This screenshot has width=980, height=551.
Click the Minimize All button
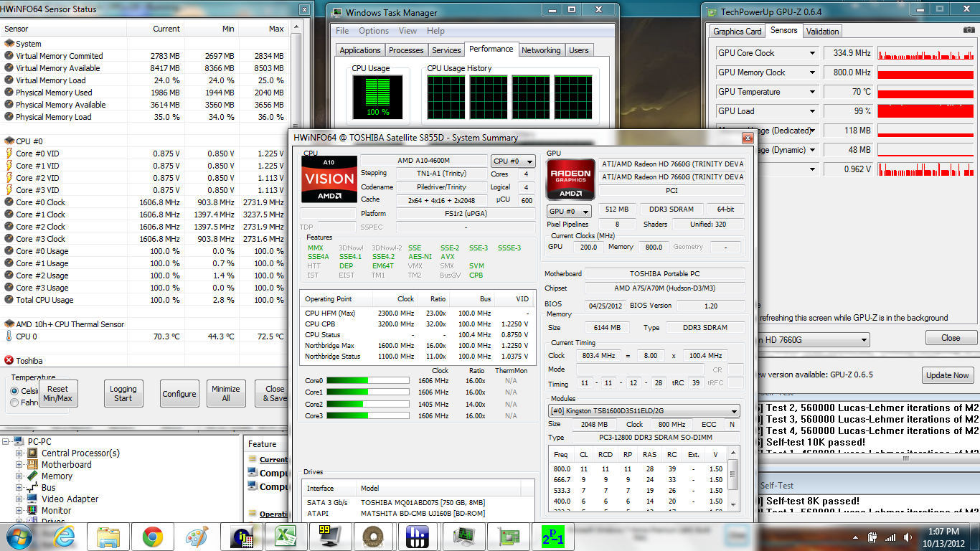tap(225, 394)
